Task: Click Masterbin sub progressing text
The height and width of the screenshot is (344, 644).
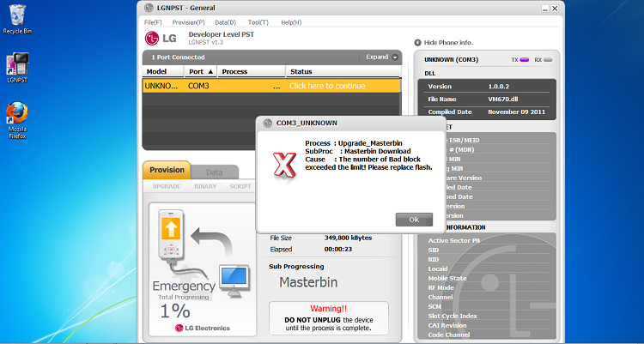Action: click(308, 282)
